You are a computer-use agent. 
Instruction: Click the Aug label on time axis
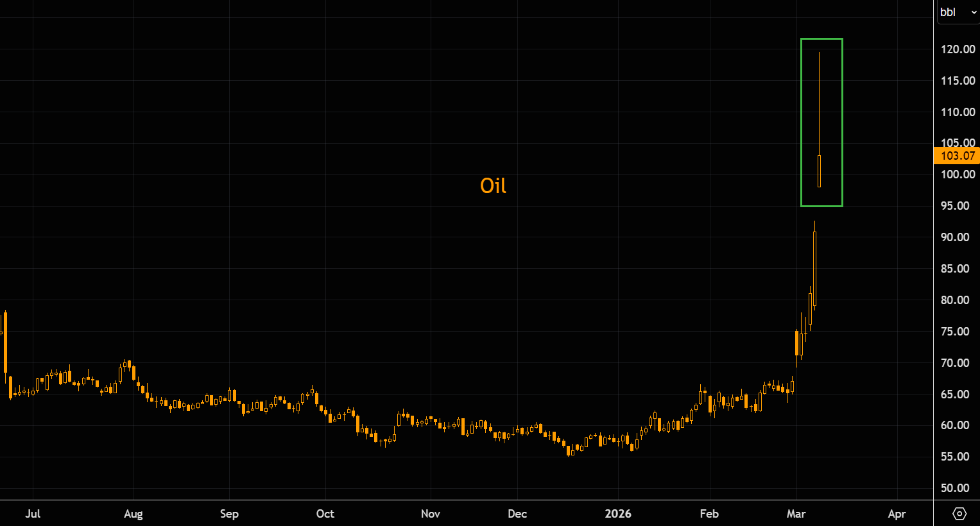pyautogui.click(x=133, y=514)
